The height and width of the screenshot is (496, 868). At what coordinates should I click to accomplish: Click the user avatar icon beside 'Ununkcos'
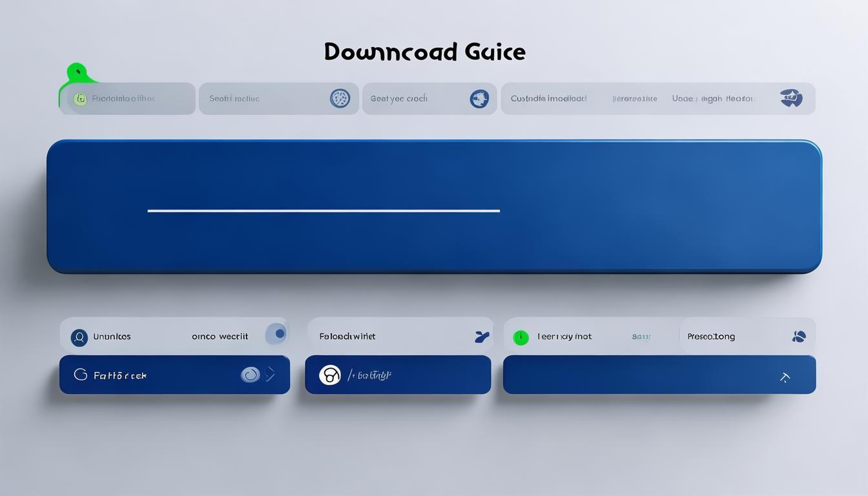pos(79,337)
